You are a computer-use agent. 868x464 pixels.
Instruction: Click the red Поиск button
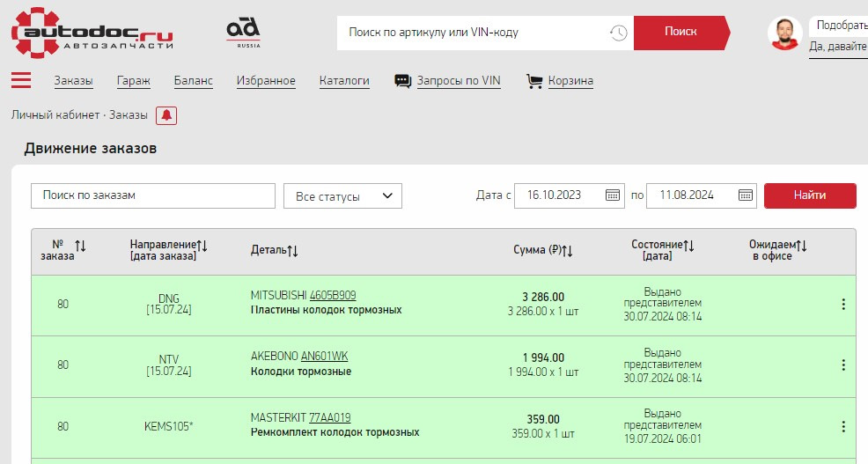(x=680, y=32)
